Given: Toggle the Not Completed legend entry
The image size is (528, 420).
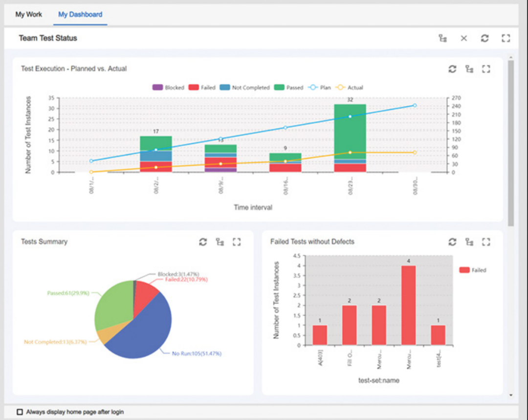Looking at the screenshot, I should [245, 88].
